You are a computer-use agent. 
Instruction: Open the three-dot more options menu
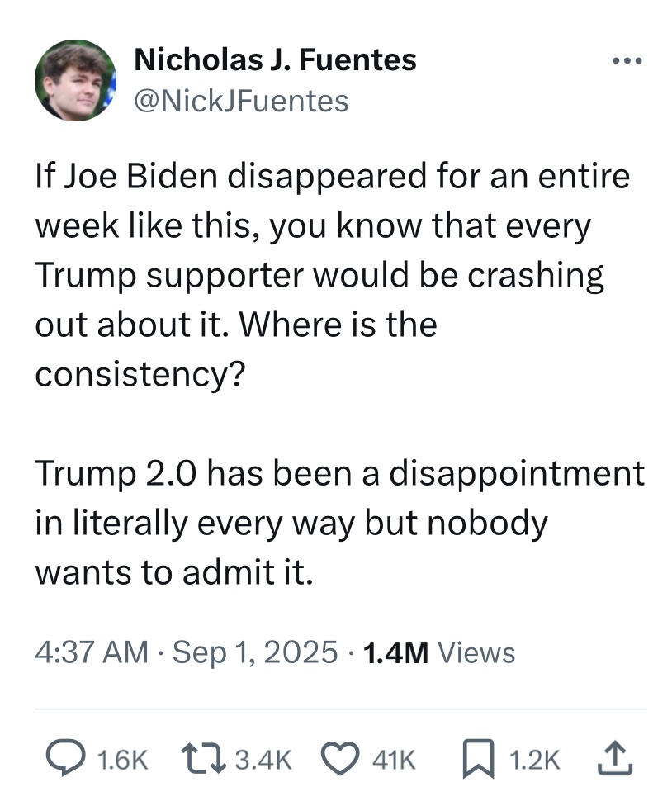click(627, 60)
